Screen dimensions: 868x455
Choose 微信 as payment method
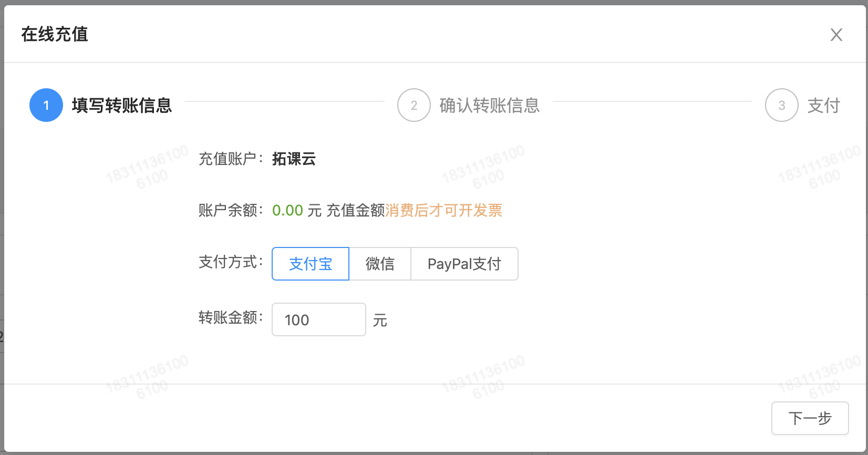[x=380, y=264]
